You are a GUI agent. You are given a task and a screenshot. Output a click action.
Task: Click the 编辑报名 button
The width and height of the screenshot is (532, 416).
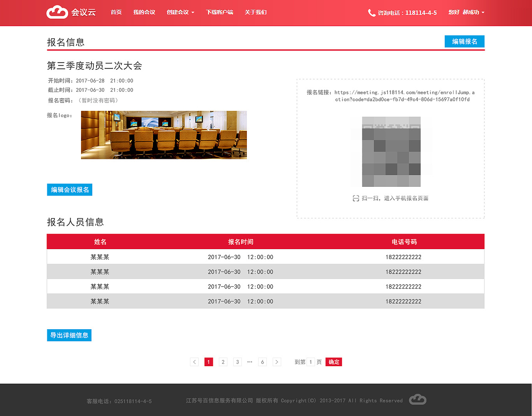464,41
